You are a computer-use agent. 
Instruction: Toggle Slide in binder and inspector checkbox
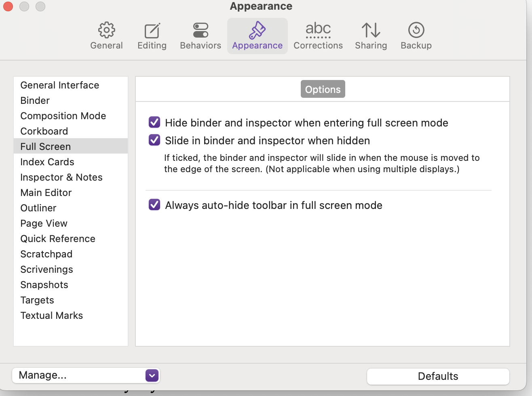pos(154,140)
